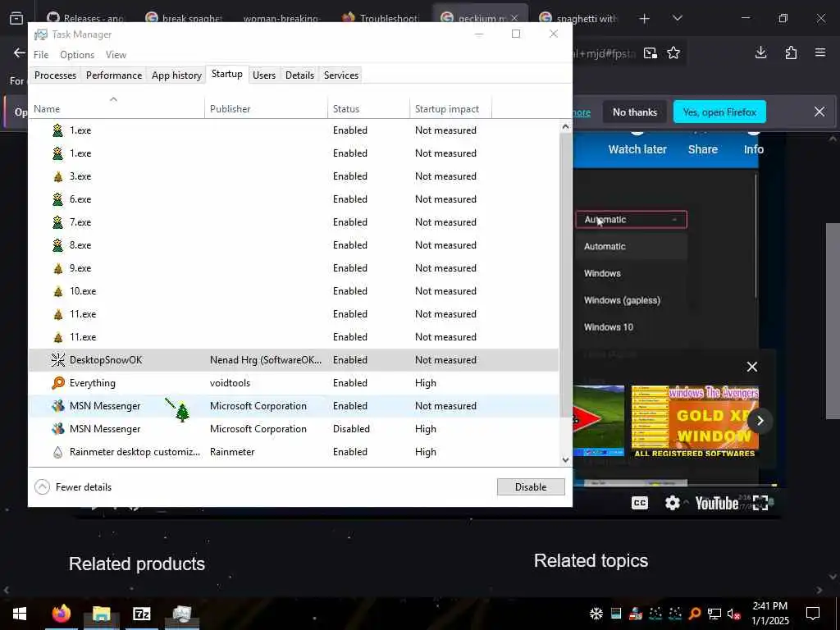The width and height of the screenshot is (840, 630).
Task: Switch to the Services tab
Action: tap(341, 75)
